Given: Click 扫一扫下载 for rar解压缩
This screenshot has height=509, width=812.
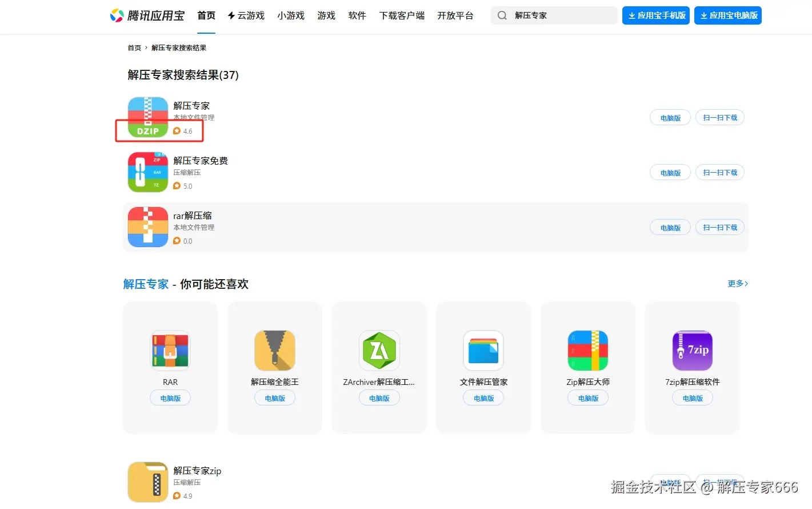Looking at the screenshot, I should coord(720,228).
